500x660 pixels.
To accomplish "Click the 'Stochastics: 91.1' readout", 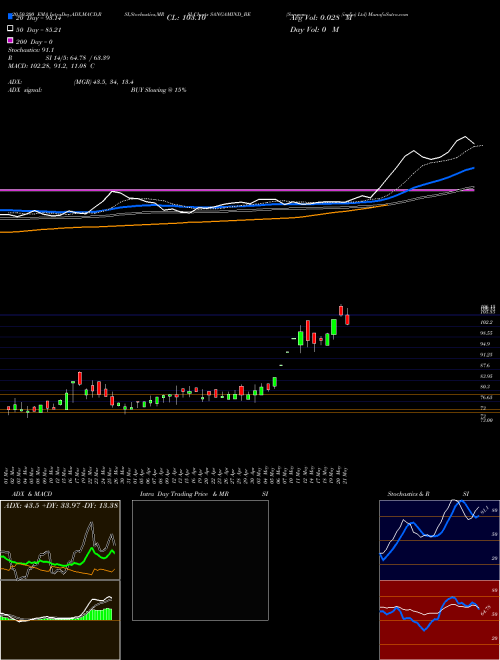I will click(x=31, y=50).
